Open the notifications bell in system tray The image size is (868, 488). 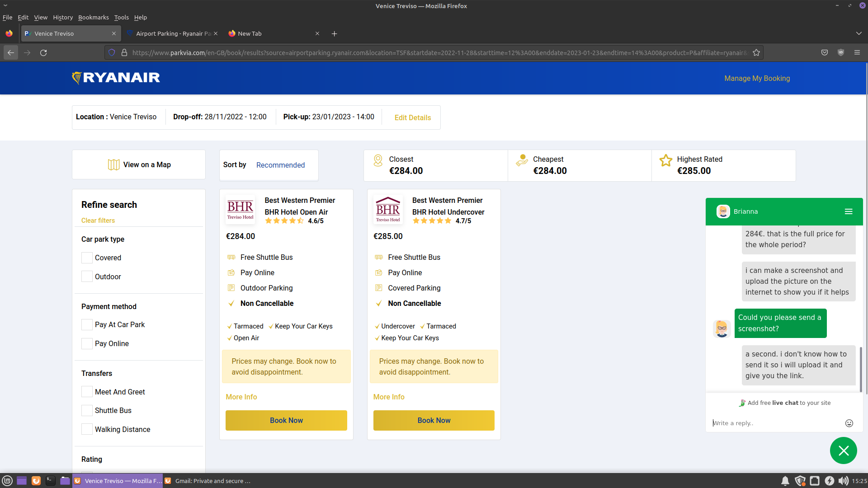(785, 481)
